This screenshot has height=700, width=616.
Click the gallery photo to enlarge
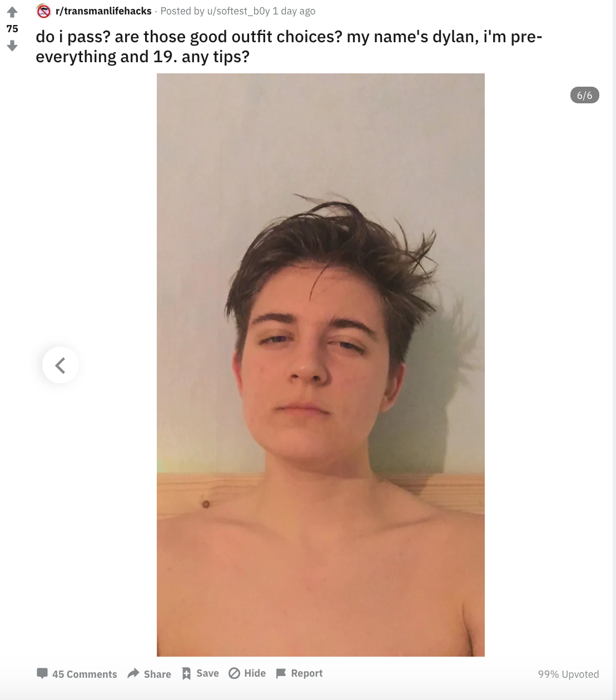pos(321,365)
